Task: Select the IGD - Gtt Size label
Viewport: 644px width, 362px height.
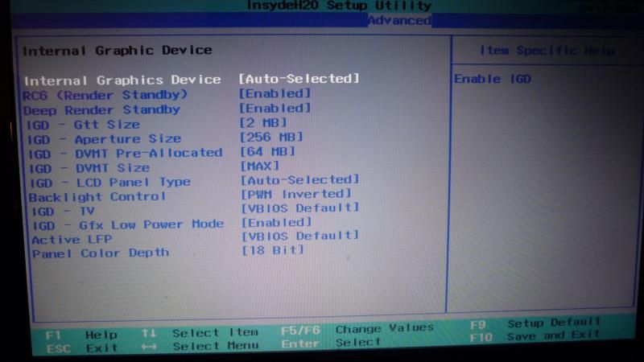Action: [84, 125]
